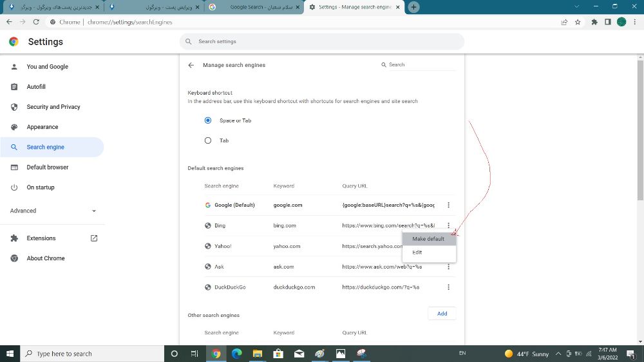The height and width of the screenshot is (362, 644).
Task: Select the Tab radio button
Action: 208,140
